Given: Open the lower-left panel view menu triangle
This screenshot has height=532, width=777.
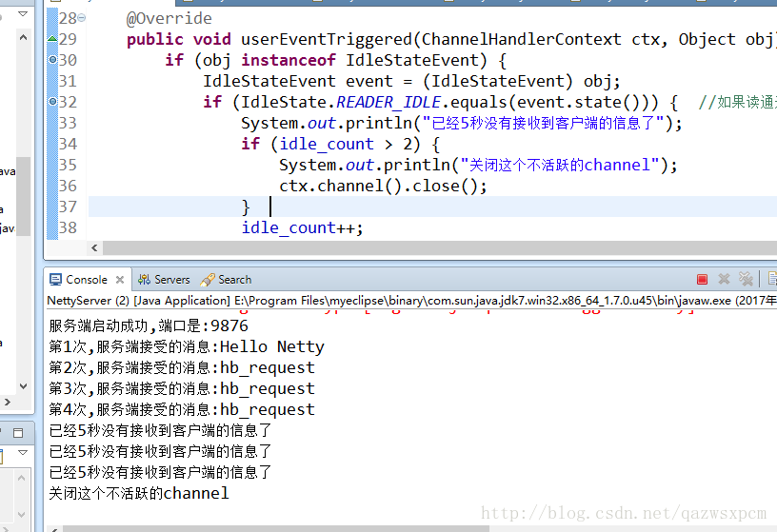Looking at the screenshot, I should point(23,452).
